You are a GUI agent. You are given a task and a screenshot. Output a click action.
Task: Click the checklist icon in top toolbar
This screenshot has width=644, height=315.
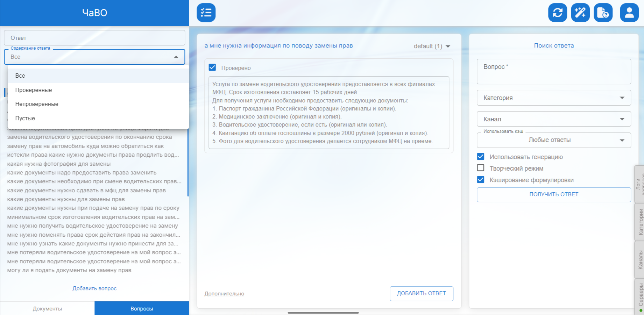click(206, 13)
